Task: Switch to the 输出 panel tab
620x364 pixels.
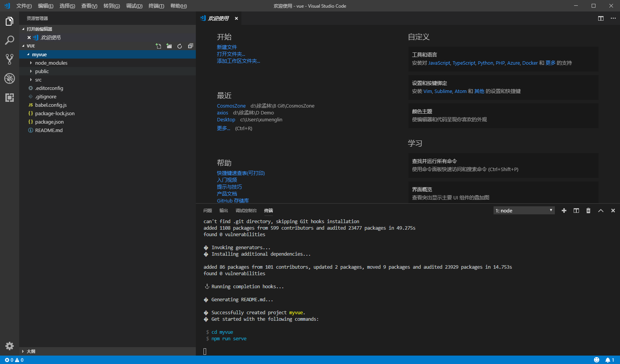Action: point(224,211)
